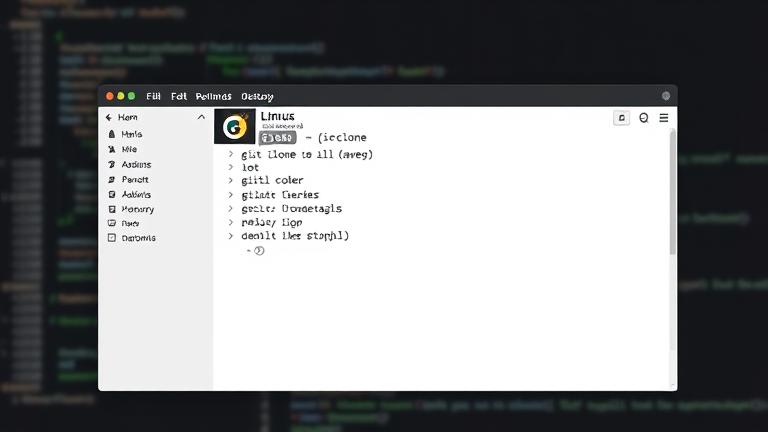The image size is (768, 432).
Task: Click the back arrow beside Hern
Action: pyautogui.click(x=109, y=118)
